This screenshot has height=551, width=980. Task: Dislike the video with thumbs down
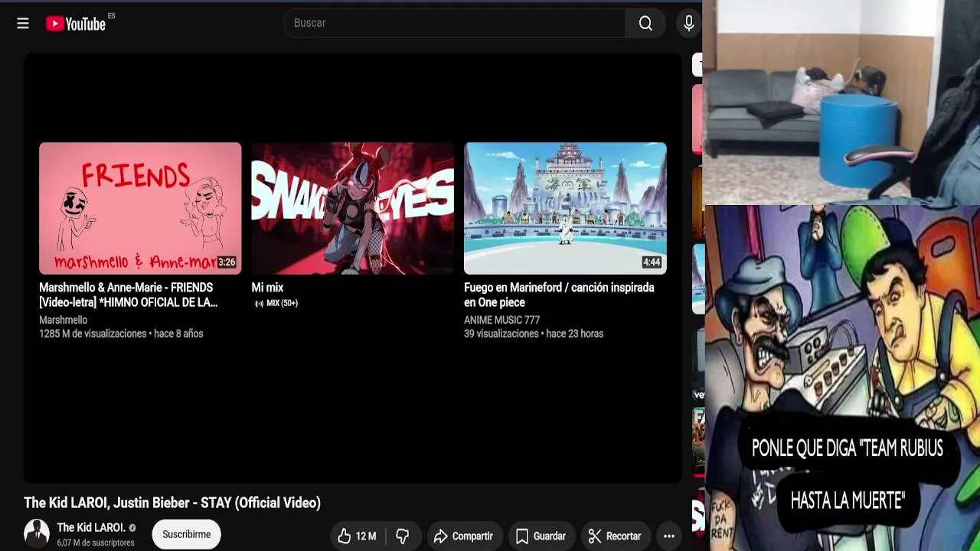coord(403,536)
